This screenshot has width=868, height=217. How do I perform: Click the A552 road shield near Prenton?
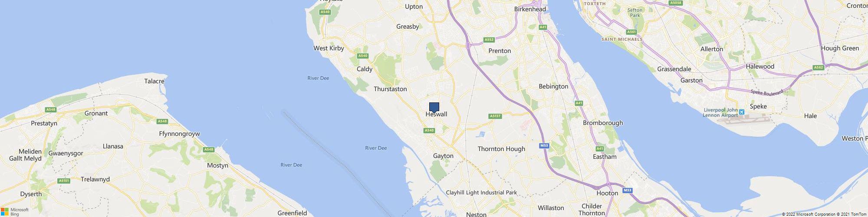pyautogui.click(x=489, y=40)
